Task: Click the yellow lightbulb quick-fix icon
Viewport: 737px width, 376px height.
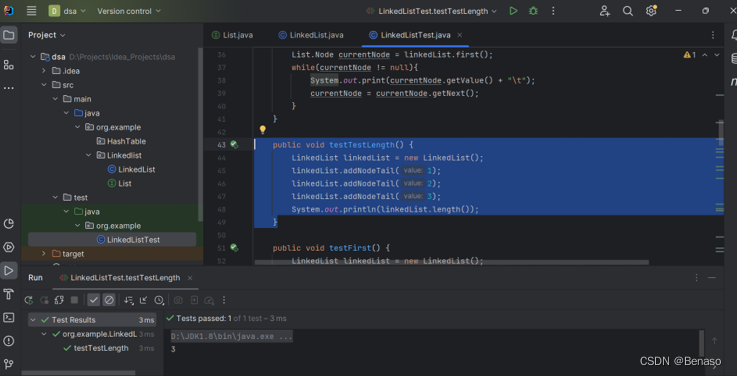Action: pos(263,130)
